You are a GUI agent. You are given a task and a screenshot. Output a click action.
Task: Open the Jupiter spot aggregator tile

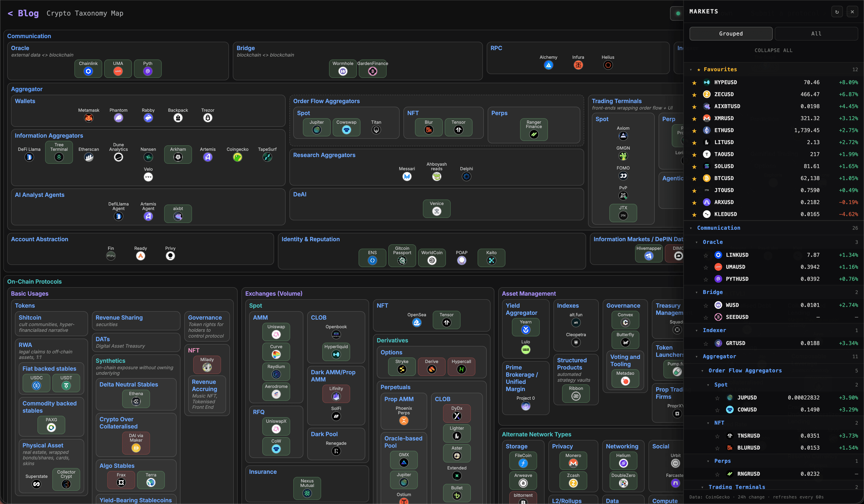(317, 127)
